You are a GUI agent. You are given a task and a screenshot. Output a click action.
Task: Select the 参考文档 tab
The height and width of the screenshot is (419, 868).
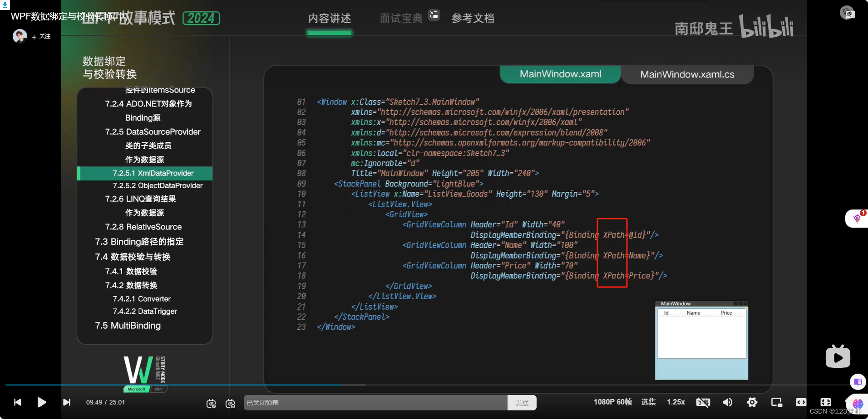point(473,19)
